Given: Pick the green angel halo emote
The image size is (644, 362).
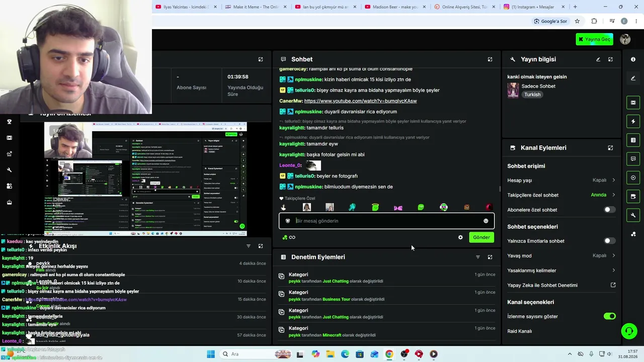Looking at the screenshot, I should coord(375,207).
